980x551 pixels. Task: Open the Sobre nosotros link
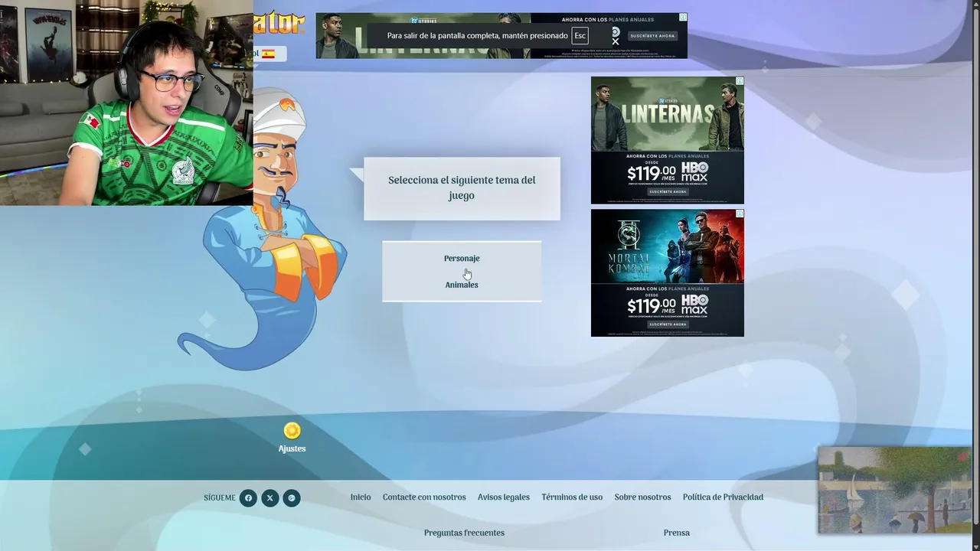[642, 497]
